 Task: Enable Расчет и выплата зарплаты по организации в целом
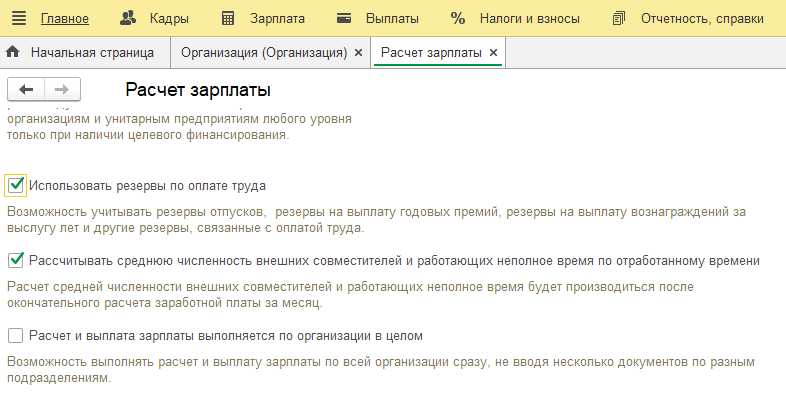[x=16, y=335]
